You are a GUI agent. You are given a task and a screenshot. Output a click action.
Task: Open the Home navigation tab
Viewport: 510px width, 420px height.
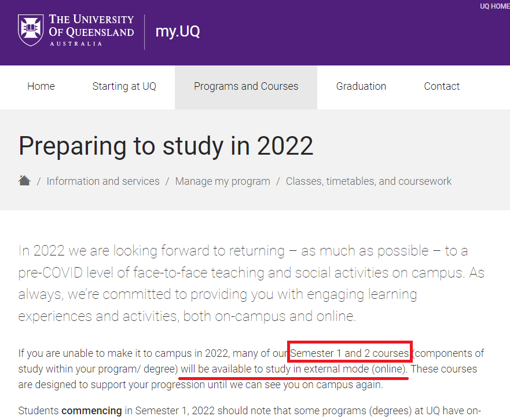[41, 86]
